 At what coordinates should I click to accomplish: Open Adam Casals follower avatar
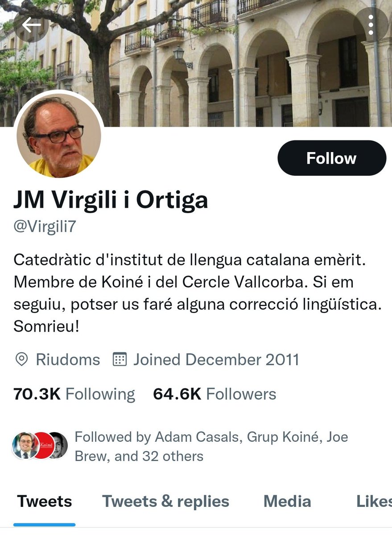23,445
